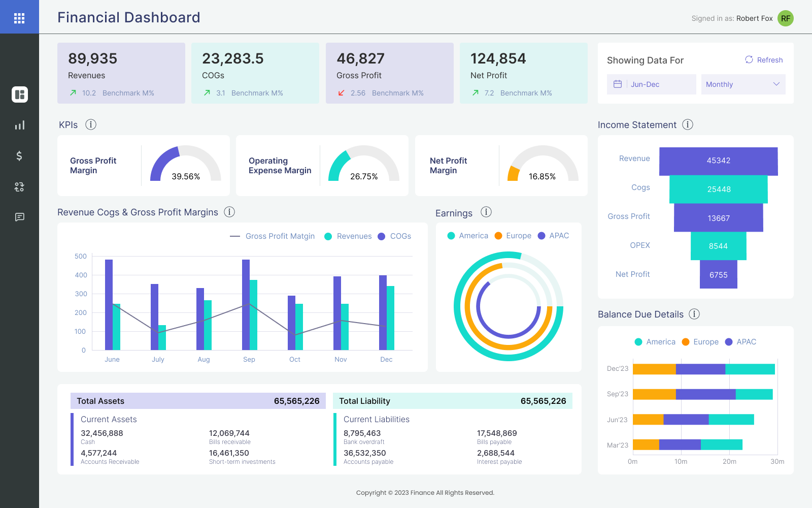Click the RF user avatar
The image size is (812, 508).
pos(785,18)
